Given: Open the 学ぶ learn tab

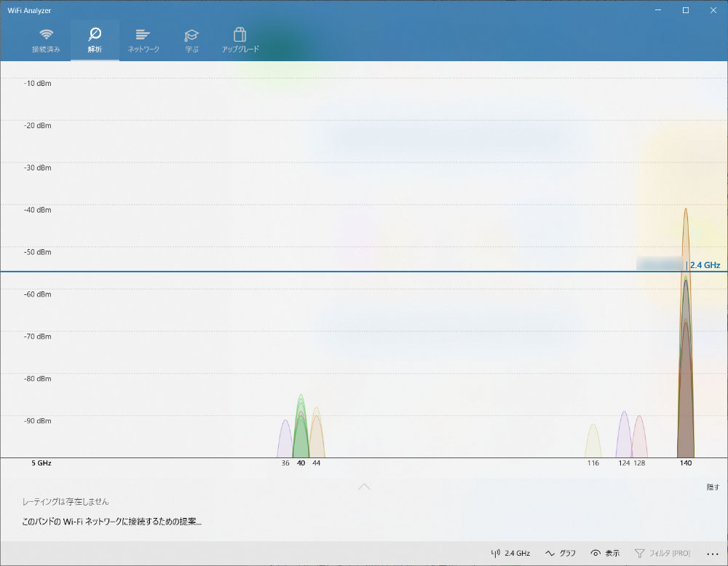Looking at the screenshot, I should tap(191, 41).
